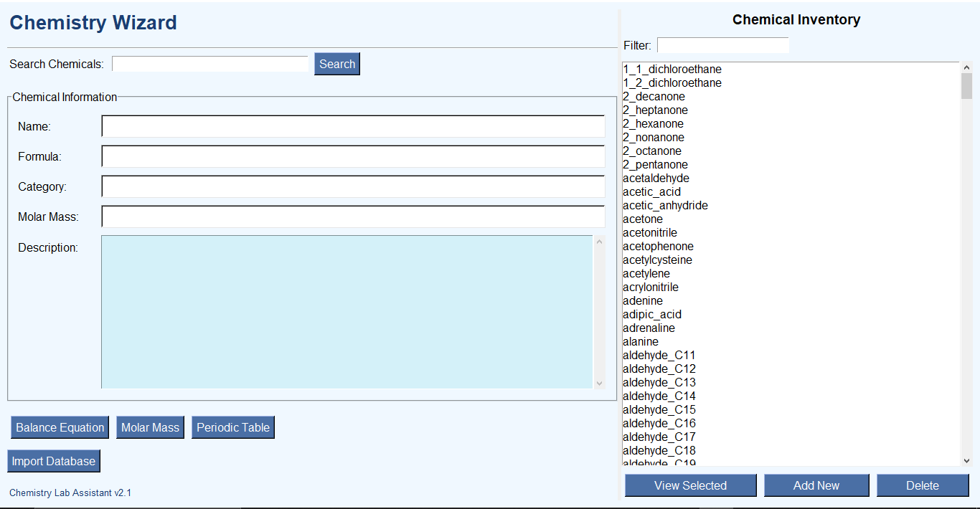Select acetone in the chemical list
This screenshot has width=980, height=509.
791,219
